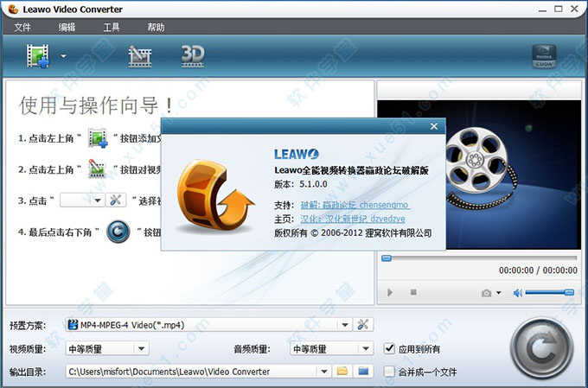Image resolution: width=588 pixels, height=388 pixels.
Task: Expand the 预置方案 MP4 profile dropdown
Action: (x=345, y=325)
